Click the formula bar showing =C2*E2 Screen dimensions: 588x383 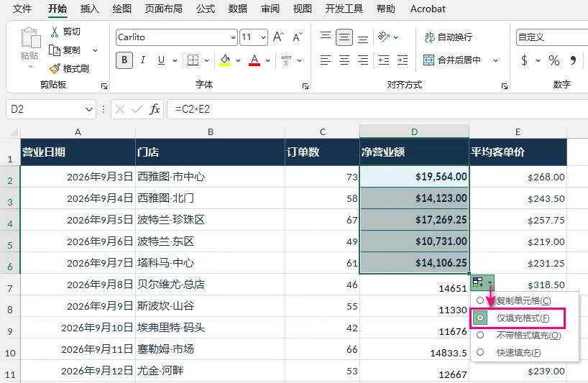(377, 109)
